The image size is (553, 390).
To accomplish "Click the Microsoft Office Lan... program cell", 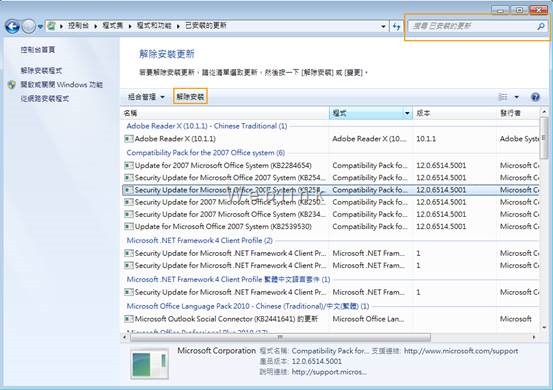I will 368,319.
